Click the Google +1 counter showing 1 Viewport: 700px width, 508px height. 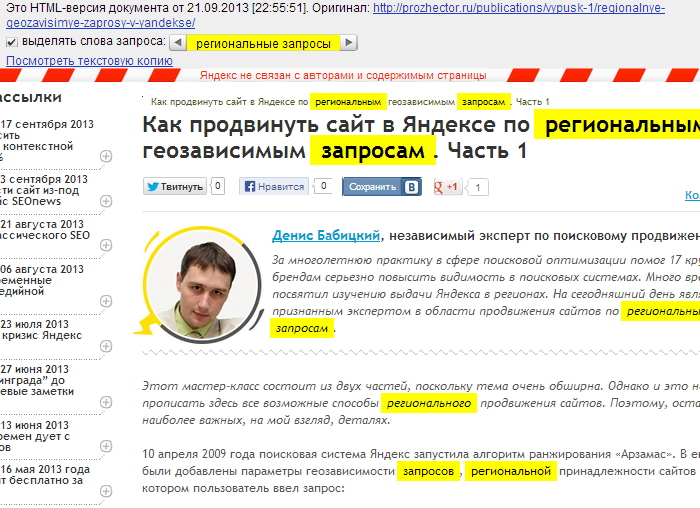coord(478,187)
